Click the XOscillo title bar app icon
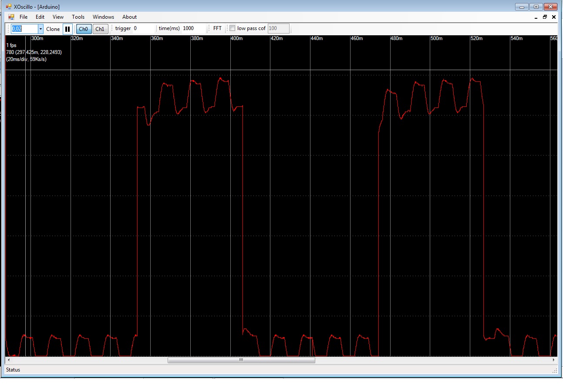 pyautogui.click(x=8, y=7)
